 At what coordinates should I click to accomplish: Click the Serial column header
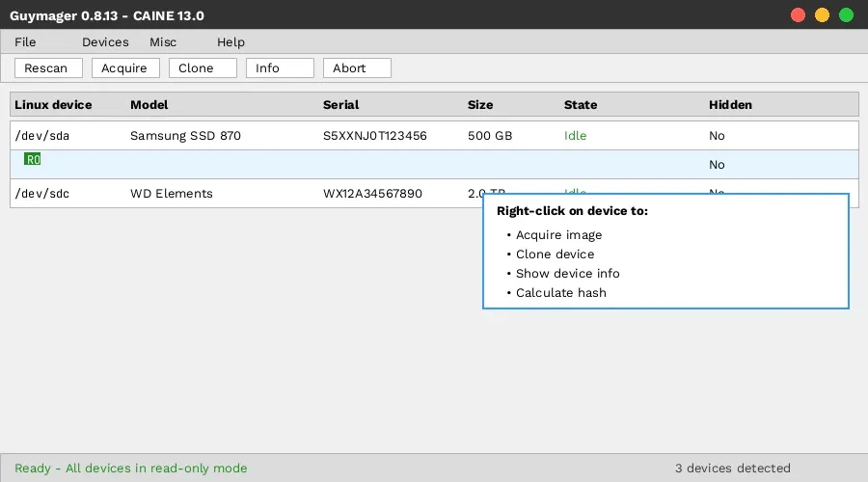[x=340, y=105]
